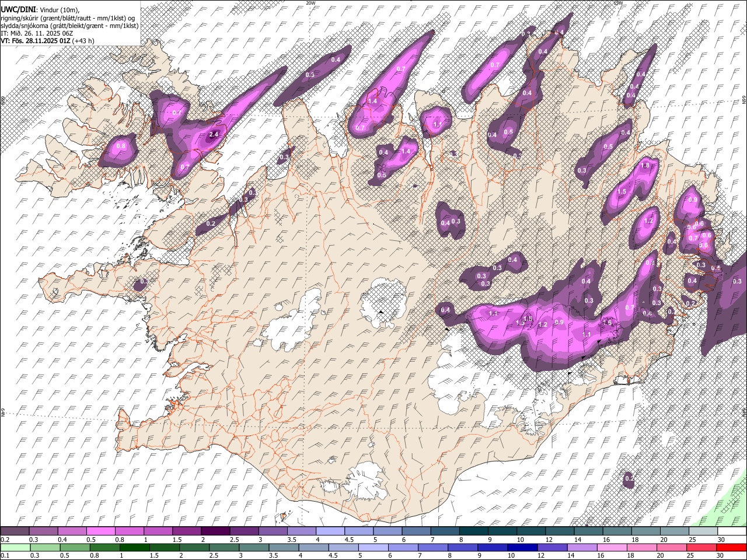Select dark teal top swatch between 8 and 9

[474, 531]
